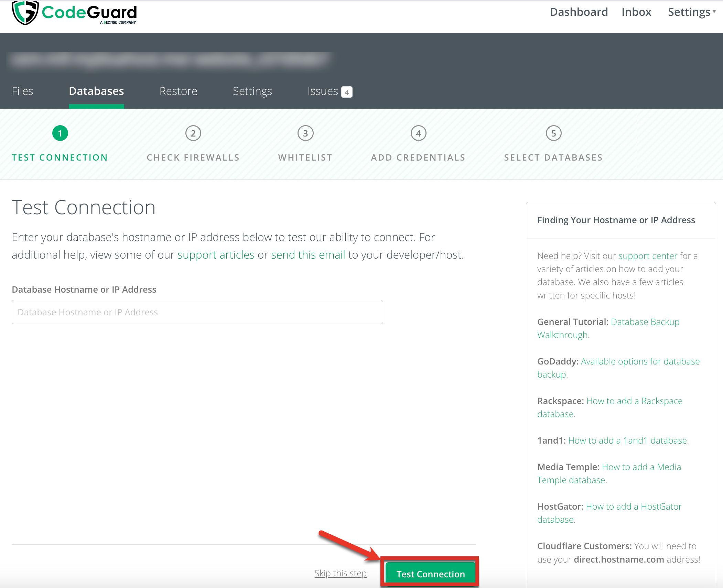Image resolution: width=723 pixels, height=588 pixels.
Task: Open How to add a HostGator database
Action: [634, 507]
